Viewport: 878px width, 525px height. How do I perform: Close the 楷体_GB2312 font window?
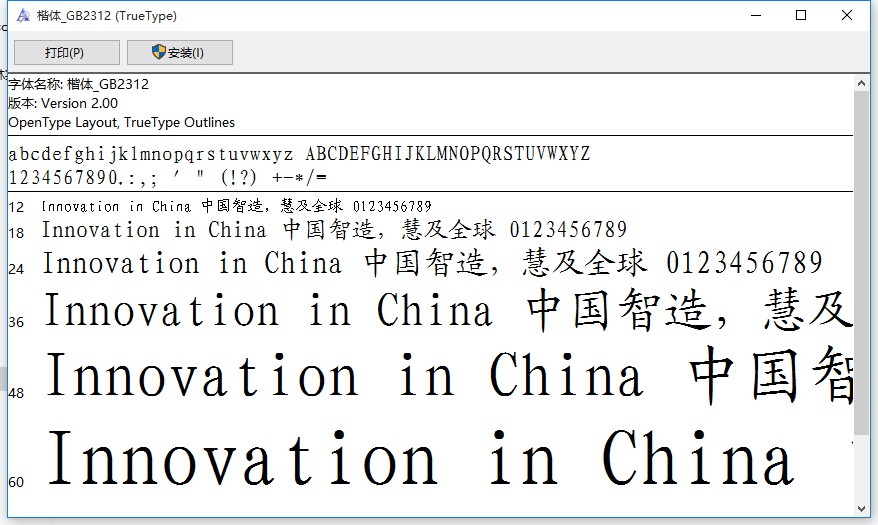(847, 16)
